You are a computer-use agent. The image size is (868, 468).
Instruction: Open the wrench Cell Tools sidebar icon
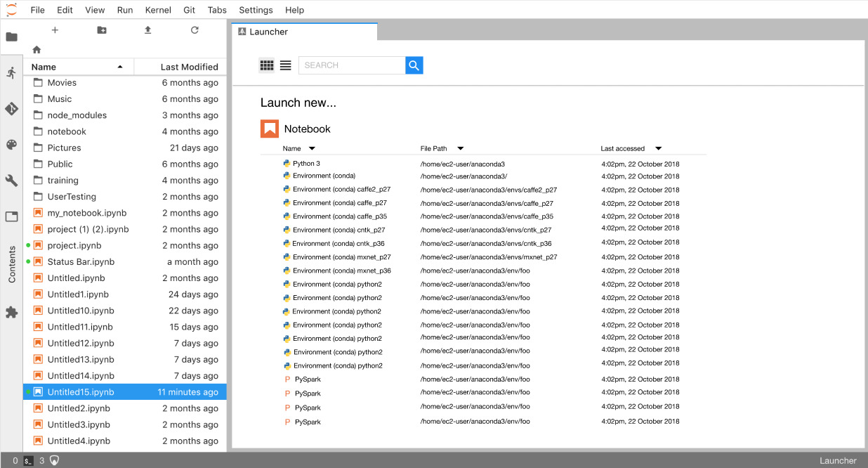coord(11,181)
